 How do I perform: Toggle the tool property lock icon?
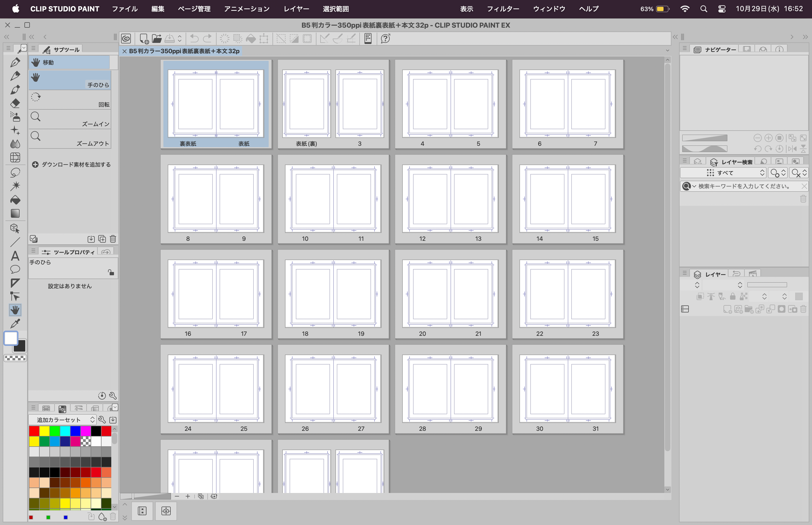pyautogui.click(x=111, y=272)
